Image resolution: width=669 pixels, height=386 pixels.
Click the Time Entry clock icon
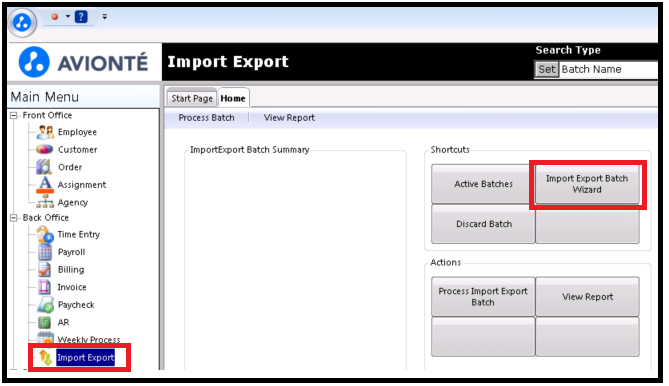pos(45,234)
